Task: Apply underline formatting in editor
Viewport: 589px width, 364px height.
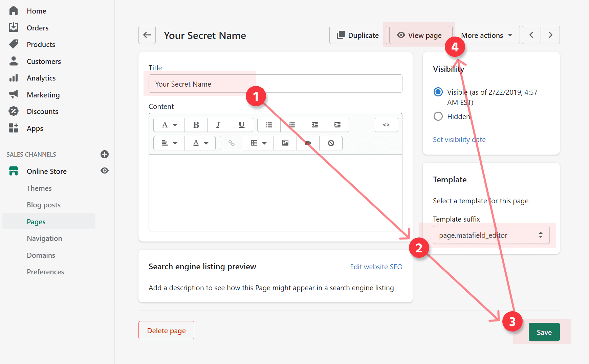Action: click(241, 125)
